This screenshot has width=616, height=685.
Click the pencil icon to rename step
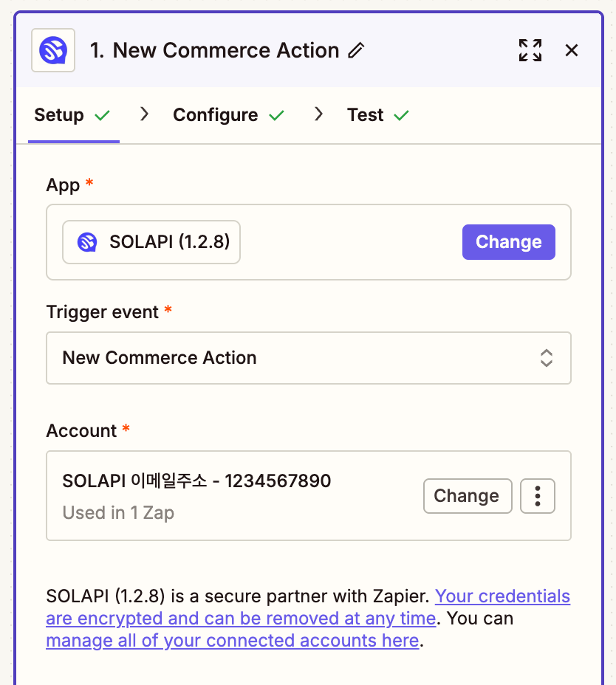tap(356, 50)
